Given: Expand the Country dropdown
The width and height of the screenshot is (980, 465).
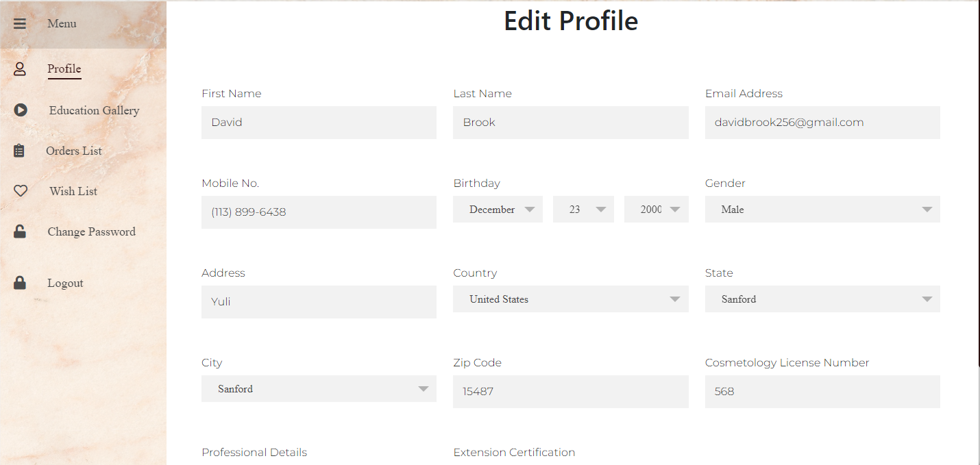Looking at the screenshot, I should 570,299.
